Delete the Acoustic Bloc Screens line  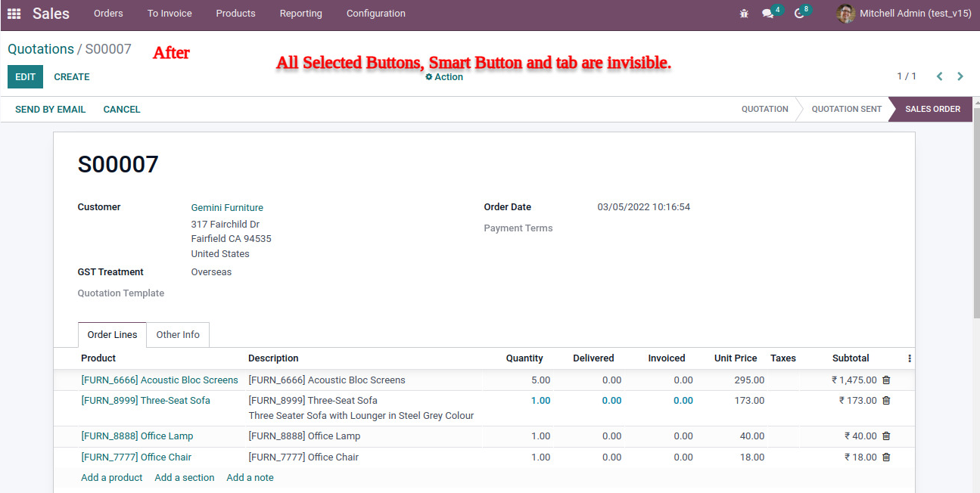[886, 380]
